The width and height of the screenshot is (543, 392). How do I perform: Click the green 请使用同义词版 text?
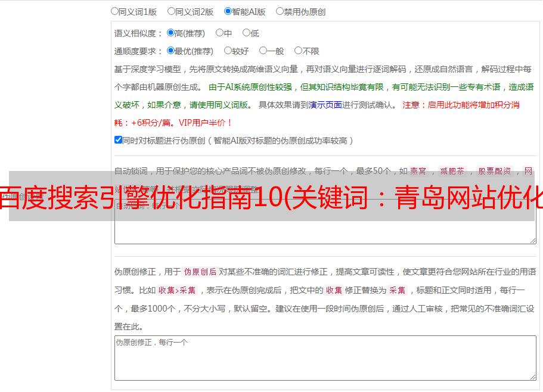(x=219, y=105)
